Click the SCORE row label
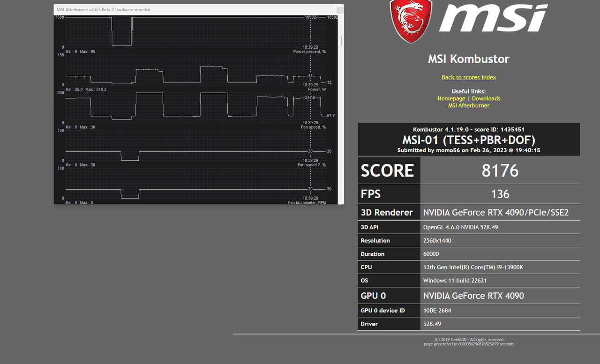The image size is (600, 364). [x=387, y=171]
